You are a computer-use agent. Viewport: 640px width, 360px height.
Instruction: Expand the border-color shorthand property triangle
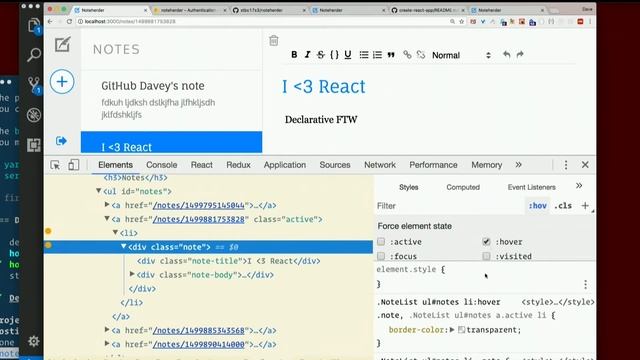452,329
